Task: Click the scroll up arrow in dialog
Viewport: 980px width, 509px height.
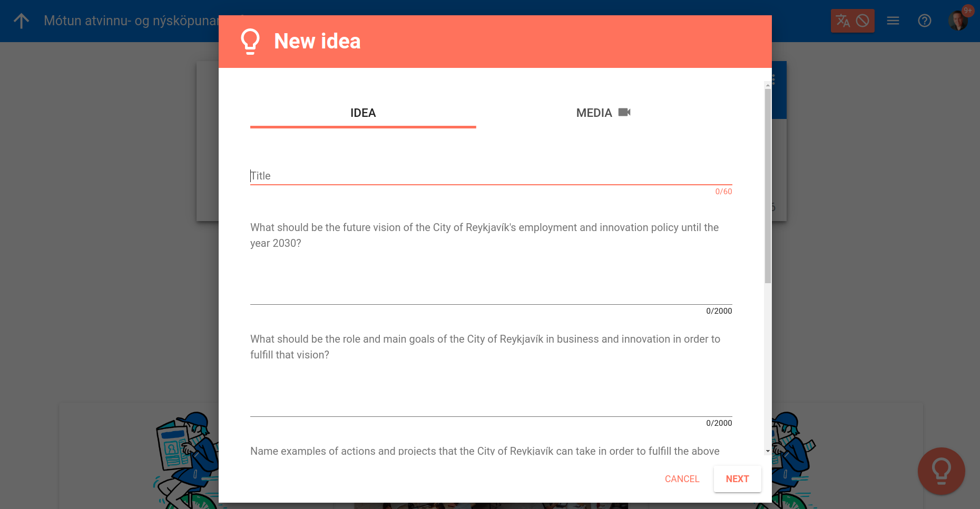Action: coord(768,85)
